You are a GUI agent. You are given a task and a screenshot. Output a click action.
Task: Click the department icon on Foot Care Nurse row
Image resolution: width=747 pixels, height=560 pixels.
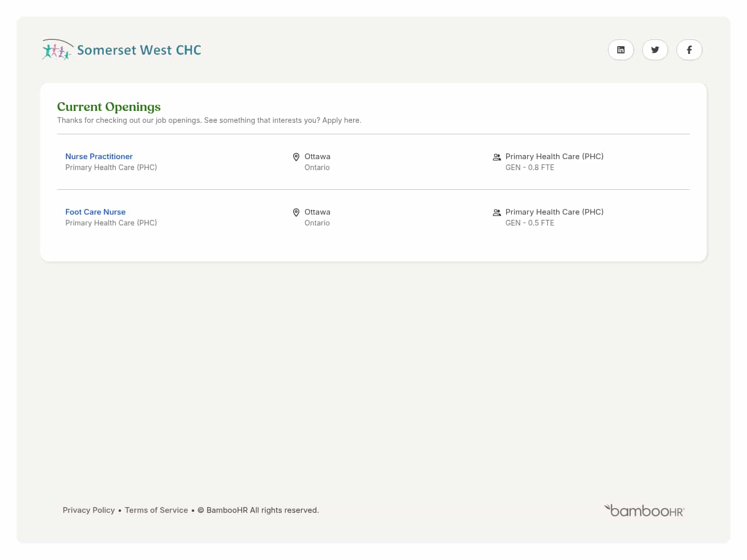496,212
